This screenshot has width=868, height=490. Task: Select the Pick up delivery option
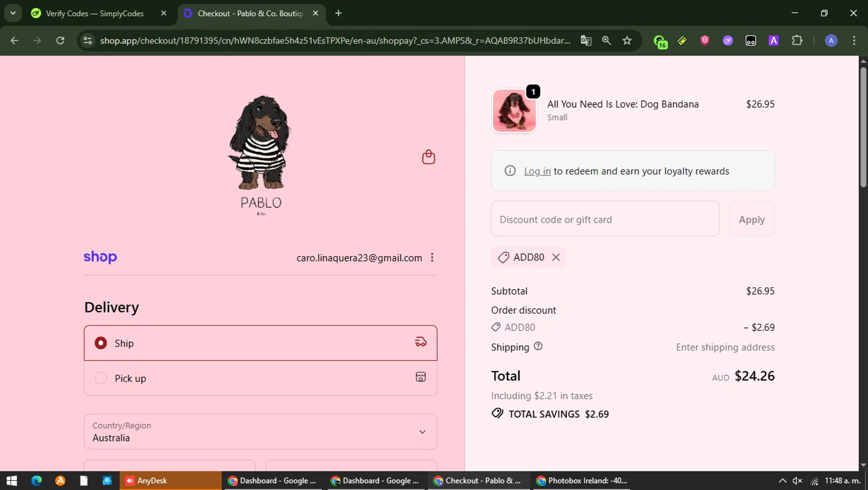(x=260, y=378)
